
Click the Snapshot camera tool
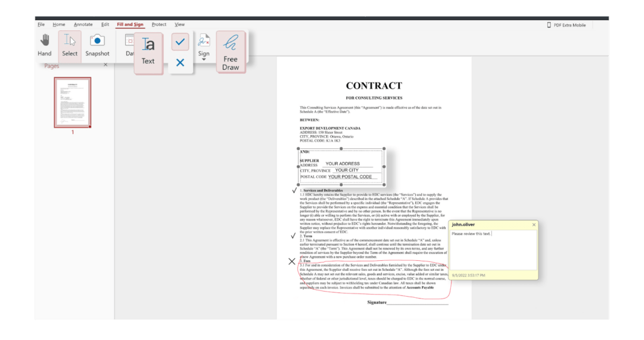[97, 45]
